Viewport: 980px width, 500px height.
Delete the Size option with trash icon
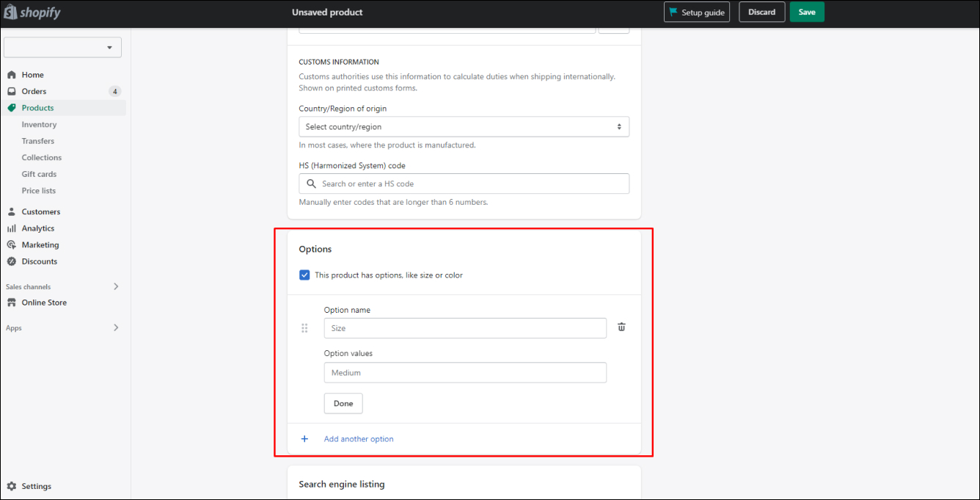point(621,327)
